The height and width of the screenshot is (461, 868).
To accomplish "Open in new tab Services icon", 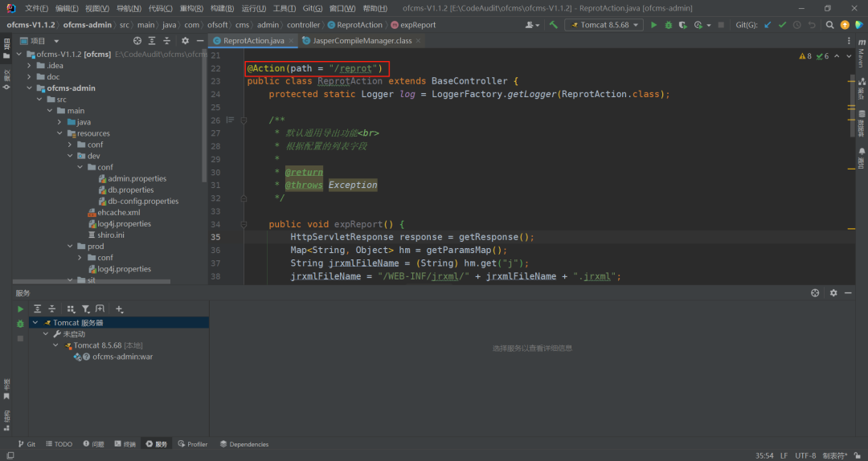I will pos(100,309).
